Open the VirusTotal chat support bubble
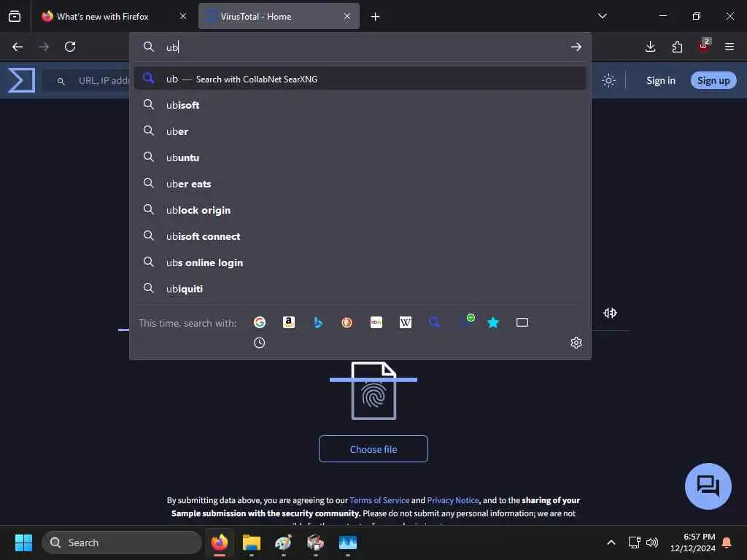The height and width of the screenshot is (560, 747). (708, 486)
